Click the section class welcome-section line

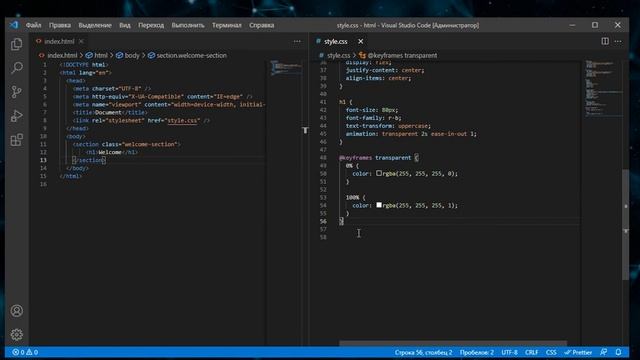pyautogui.click(x=127, y=144)
